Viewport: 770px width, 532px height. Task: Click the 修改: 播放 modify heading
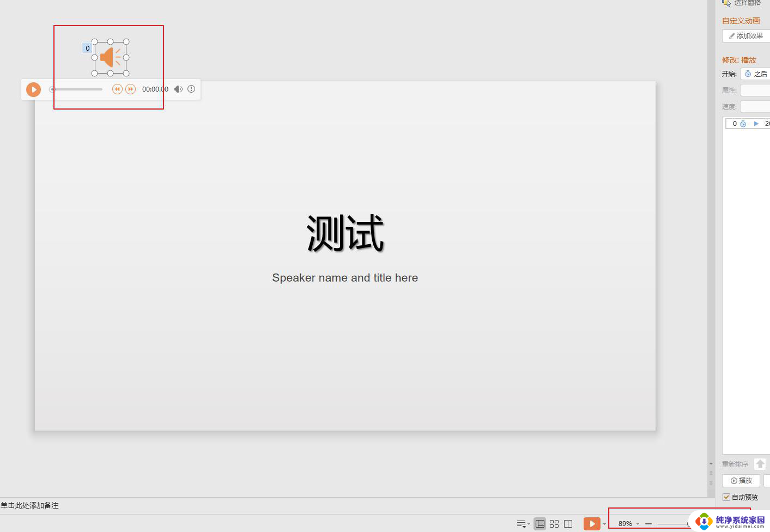pyautogui.click(x=739, y=60)
